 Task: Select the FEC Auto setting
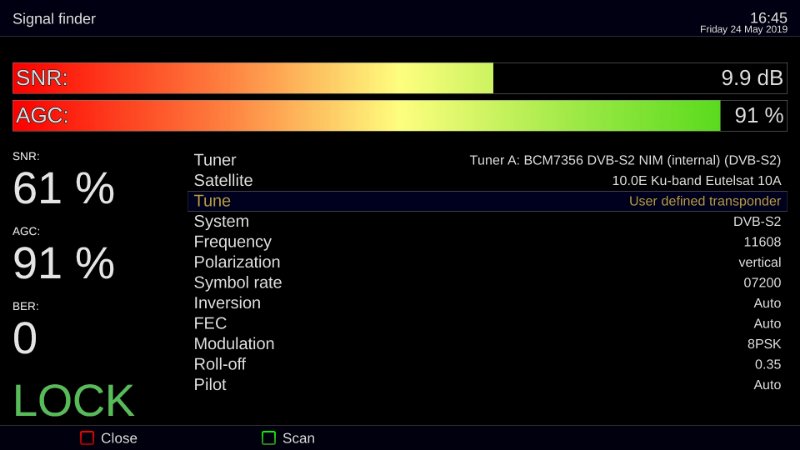click(767, 324)
